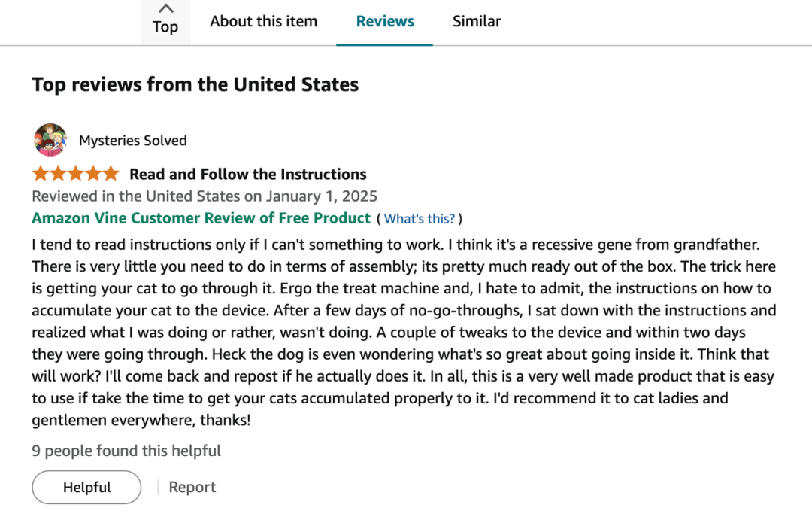Click the fifth and last rating star

click(x=111, y=174)
